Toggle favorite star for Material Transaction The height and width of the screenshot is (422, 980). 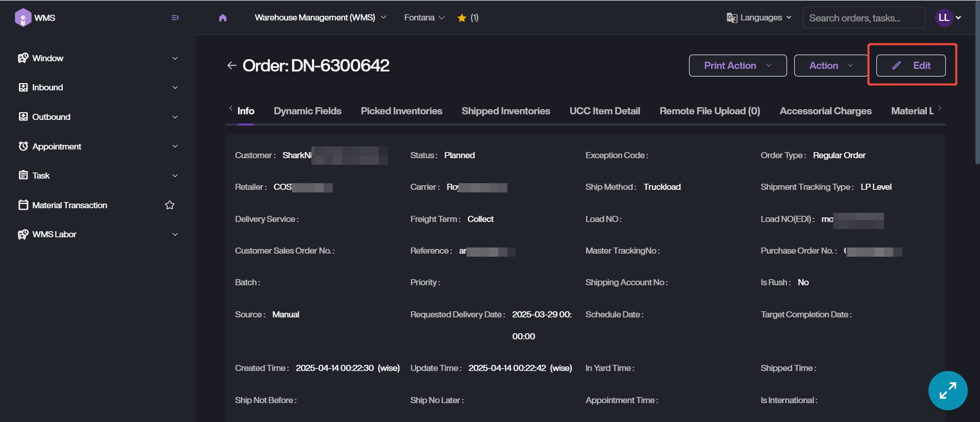click(x=169, y=205)
